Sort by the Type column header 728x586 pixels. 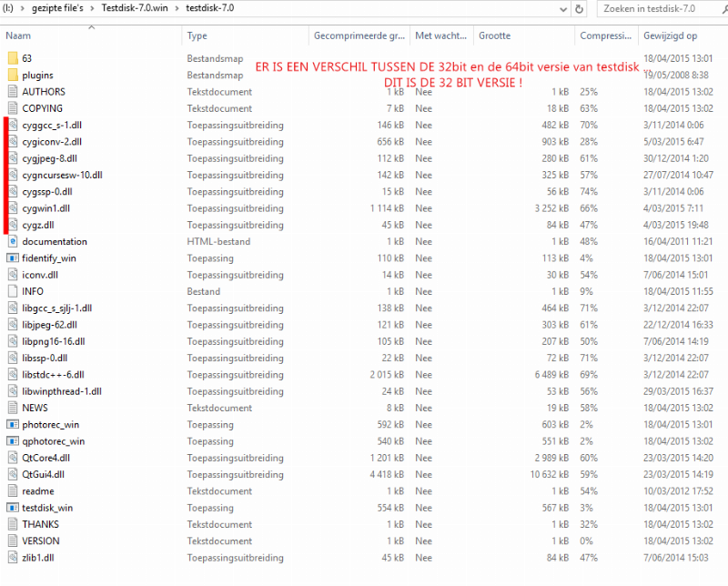(x=245, y=35)
